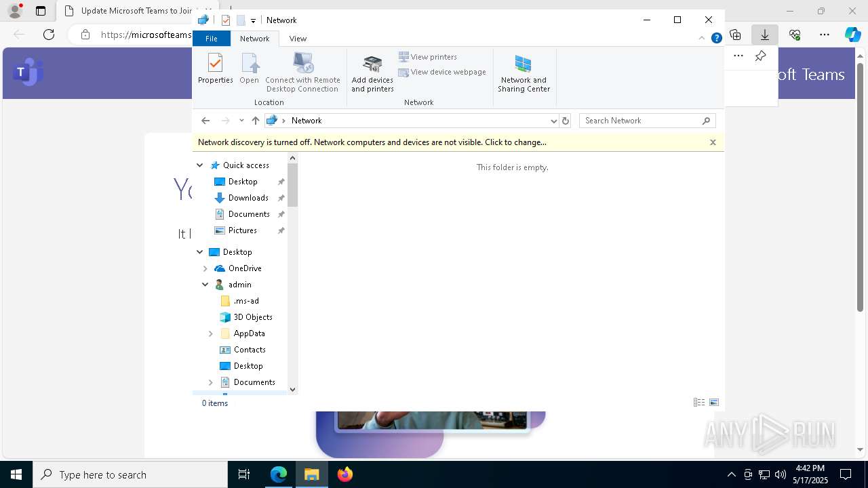
Task: Click the taskbar search box
Action: (x=130, y=474)
